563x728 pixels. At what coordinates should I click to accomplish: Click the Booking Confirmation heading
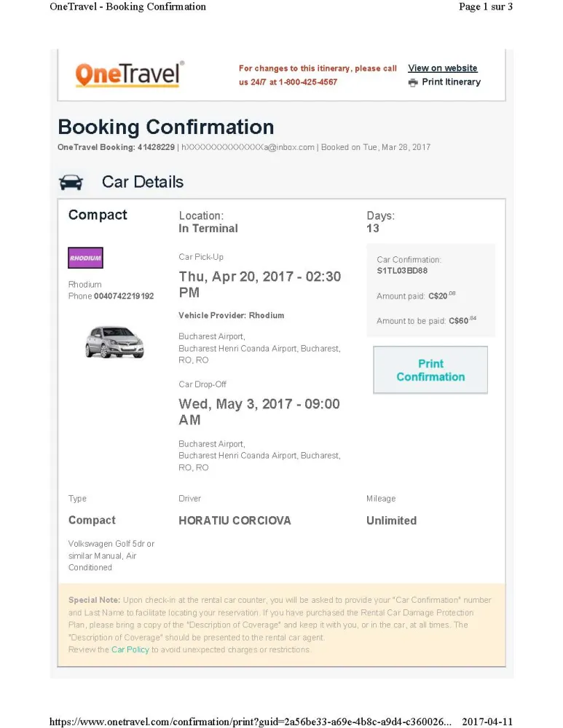166,127
